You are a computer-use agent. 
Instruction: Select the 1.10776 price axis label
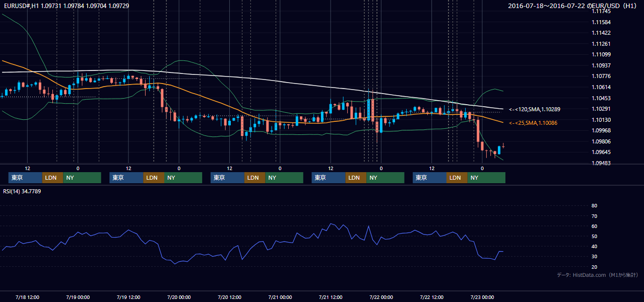(601, 76)
